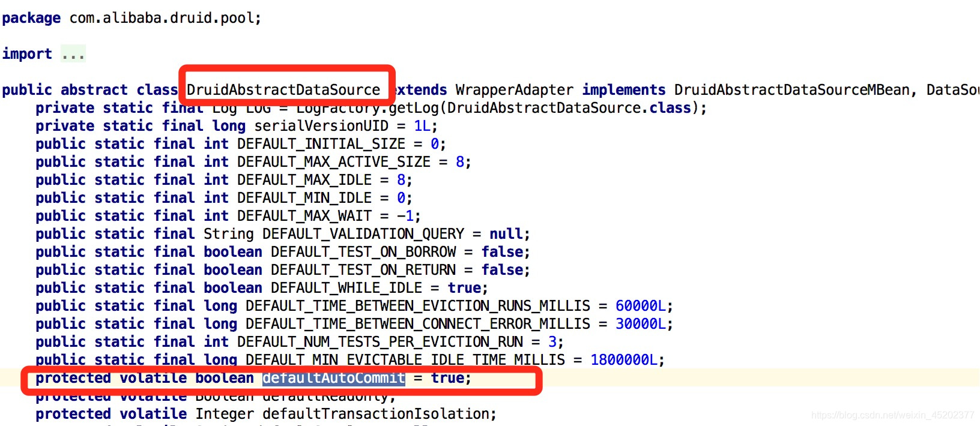Click highlighted defaultAutoCommit field name
This screenshot has height=426, width=980.
coord(334,378)
